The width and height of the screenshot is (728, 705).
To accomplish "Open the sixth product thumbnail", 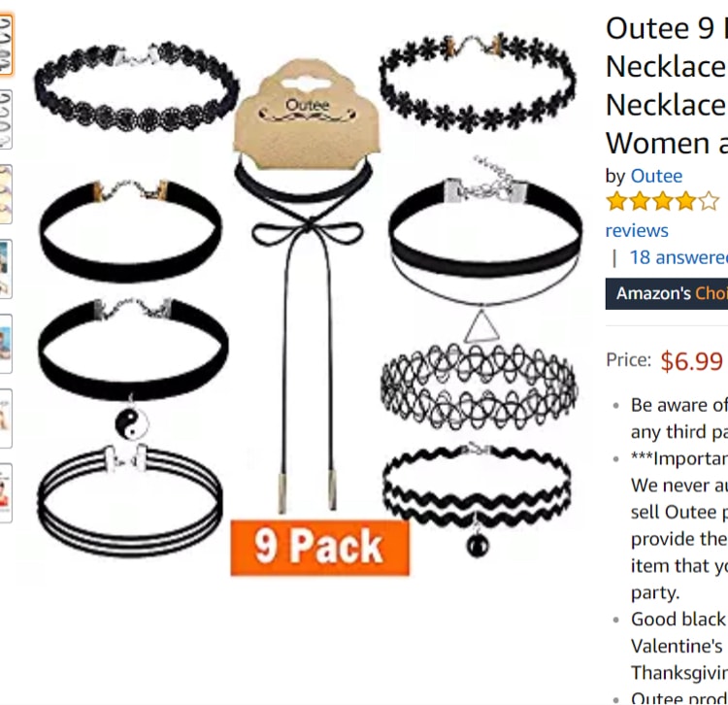I will pyautogui.click(x=6, y=419).
